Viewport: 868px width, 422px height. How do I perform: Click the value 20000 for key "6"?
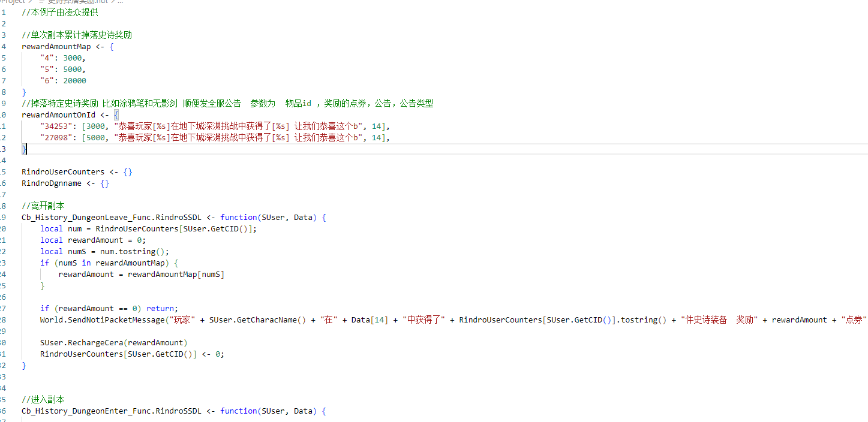[x=74, y=81]
